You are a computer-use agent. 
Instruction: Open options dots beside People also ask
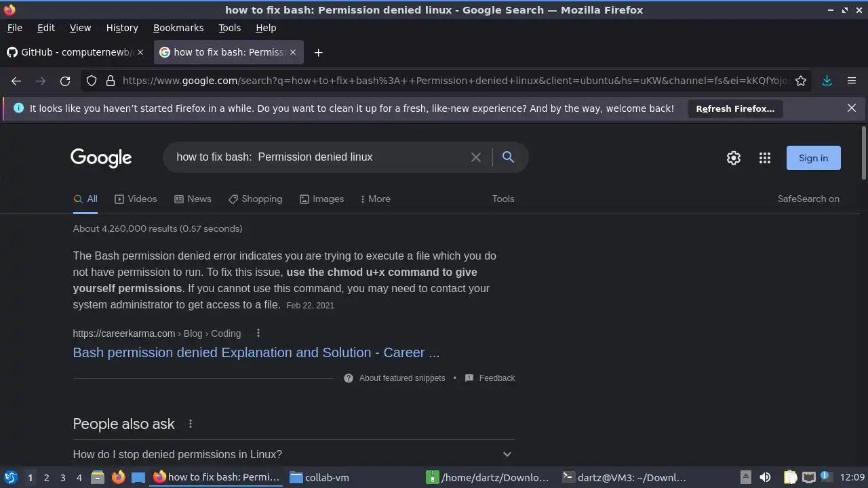point(191,424)
